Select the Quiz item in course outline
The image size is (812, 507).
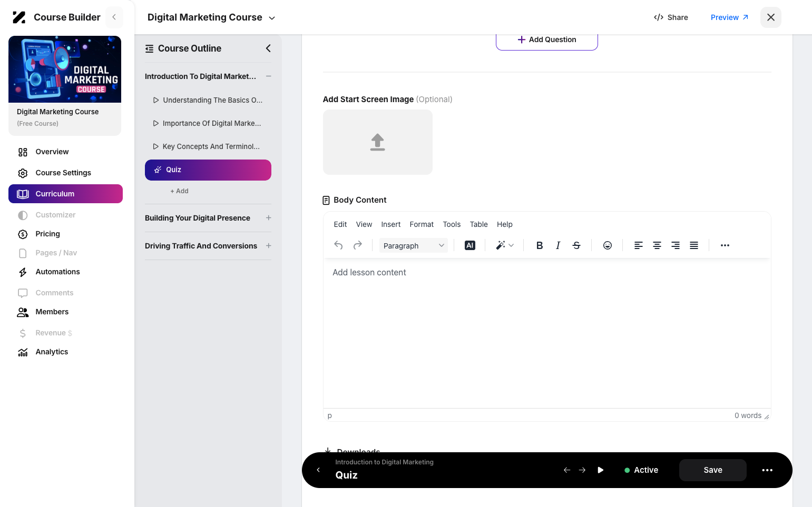coord(208,170)
